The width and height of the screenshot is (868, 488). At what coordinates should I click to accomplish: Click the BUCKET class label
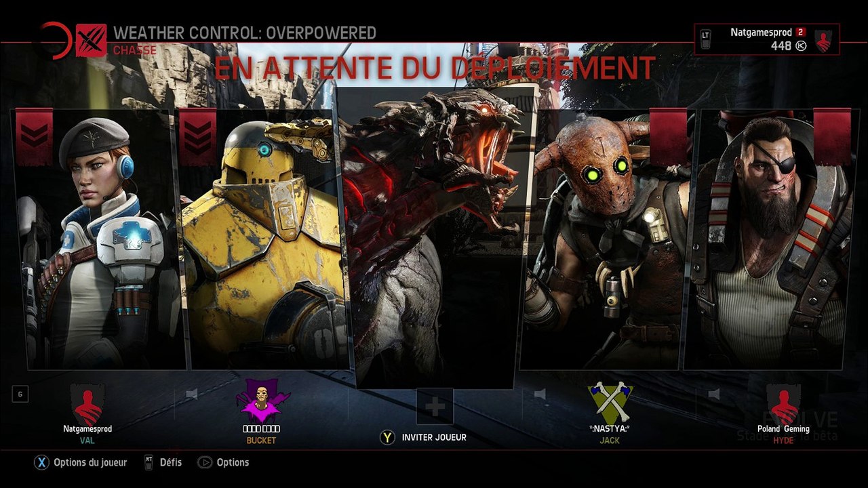pyautogui.click(x=261, y=441)
